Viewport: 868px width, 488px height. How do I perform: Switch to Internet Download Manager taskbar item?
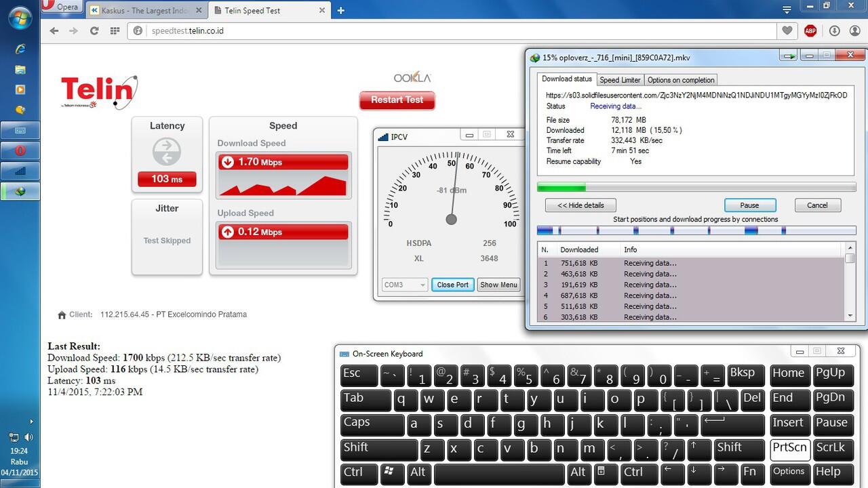(x=20, y=192)
